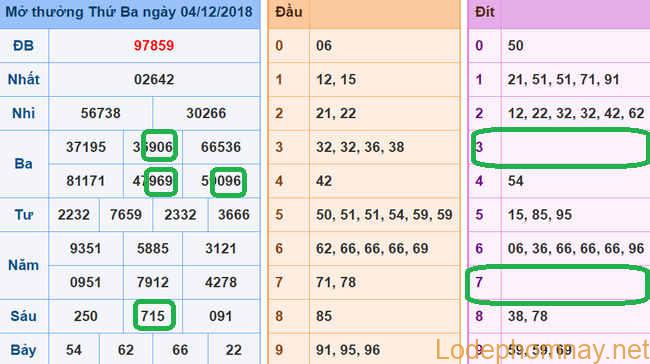
Task: Click the Lodephomnay.net watermark link
Action: tap(542, 349)
